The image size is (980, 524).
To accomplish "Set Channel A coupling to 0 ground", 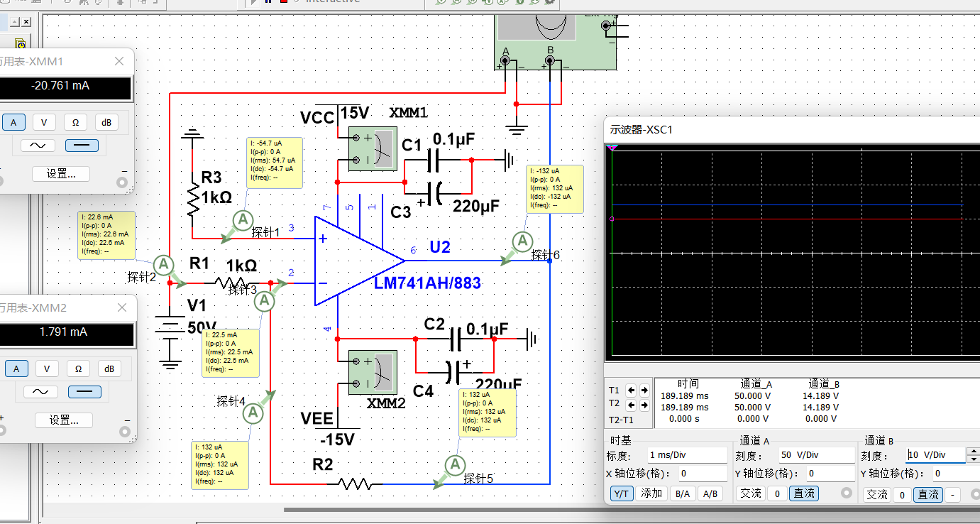I will pos(778,493).
